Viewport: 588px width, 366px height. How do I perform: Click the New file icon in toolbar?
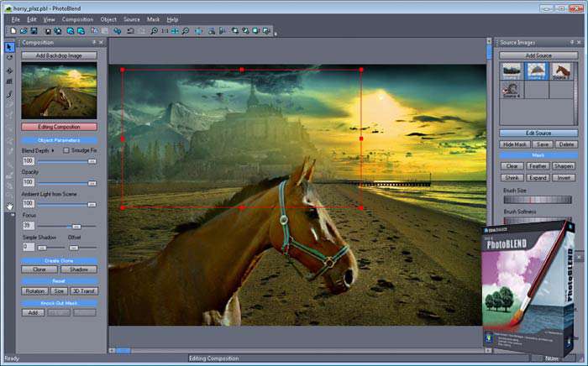tap(13, 31)
